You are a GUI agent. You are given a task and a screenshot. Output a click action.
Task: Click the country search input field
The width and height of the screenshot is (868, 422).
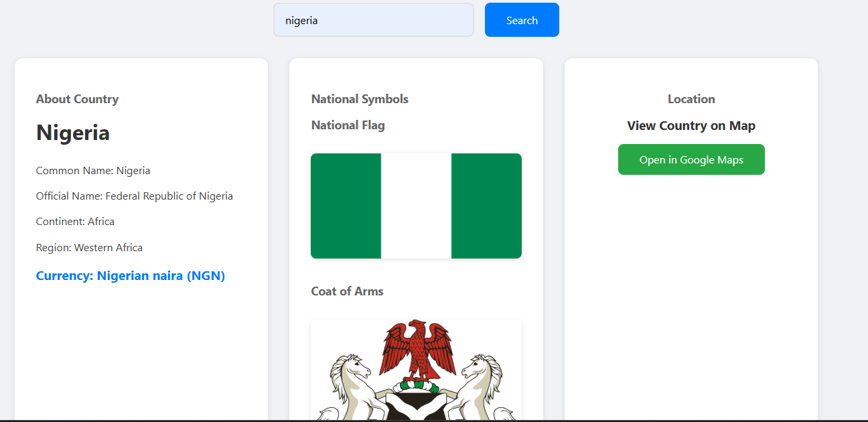(373, 20)
